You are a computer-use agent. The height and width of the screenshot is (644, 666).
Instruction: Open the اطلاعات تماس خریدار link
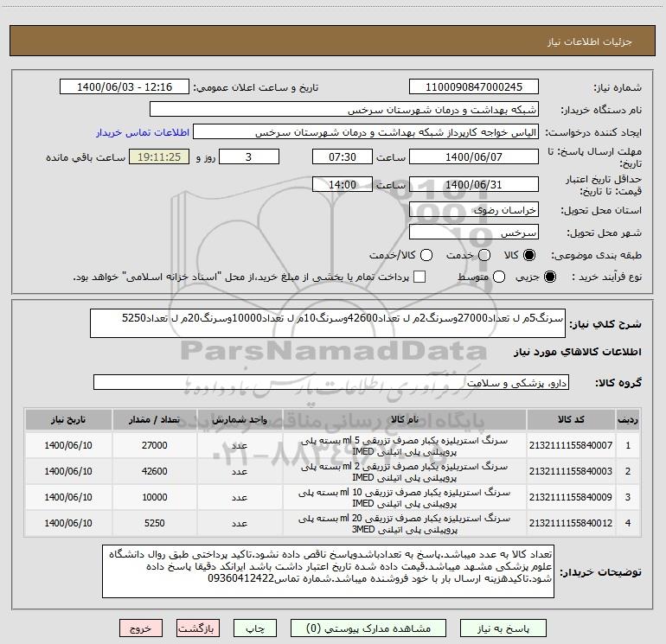(x=143, y=132)
